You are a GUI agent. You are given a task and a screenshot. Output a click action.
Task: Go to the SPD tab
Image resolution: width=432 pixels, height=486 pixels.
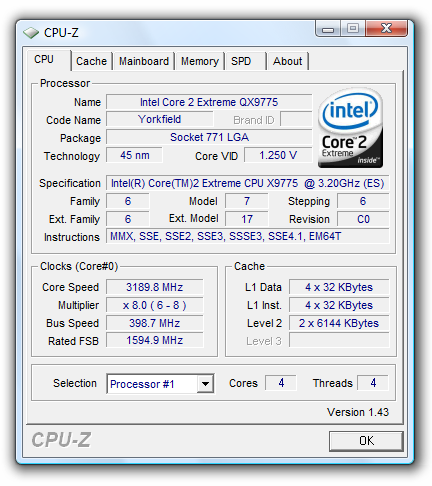pos(245,61)
